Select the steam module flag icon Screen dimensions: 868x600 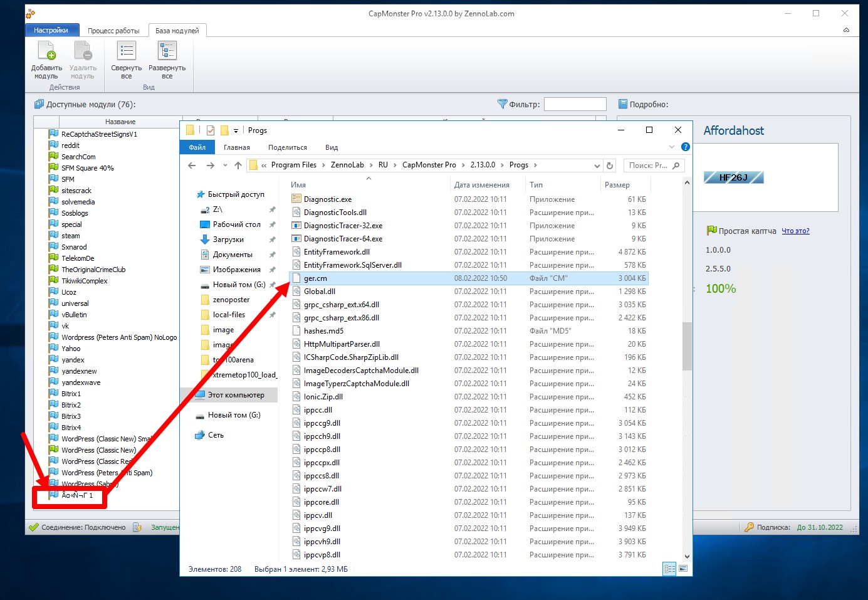click(53, 235)
